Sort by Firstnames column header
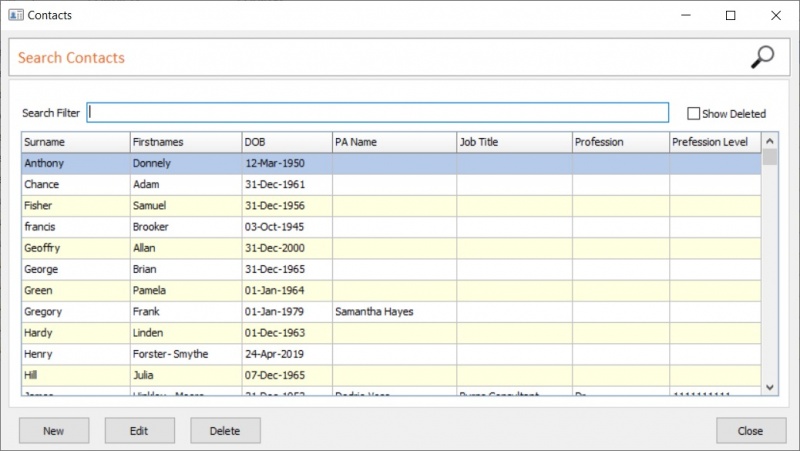Screen dimensions: 800x451 coord(186,142)
